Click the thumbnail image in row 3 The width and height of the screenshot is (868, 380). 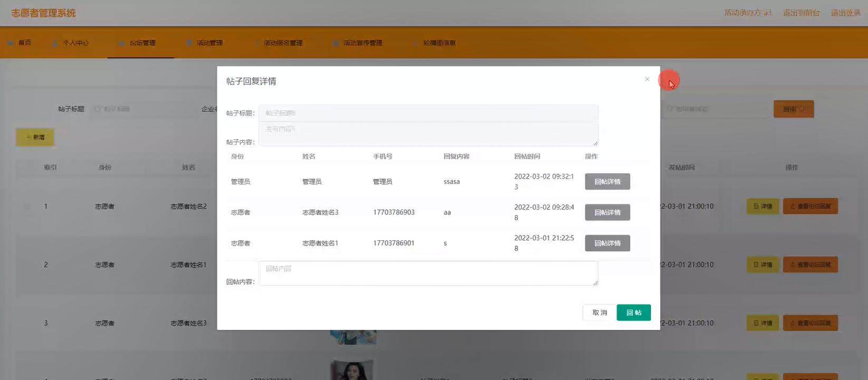[x=353, y=336]
